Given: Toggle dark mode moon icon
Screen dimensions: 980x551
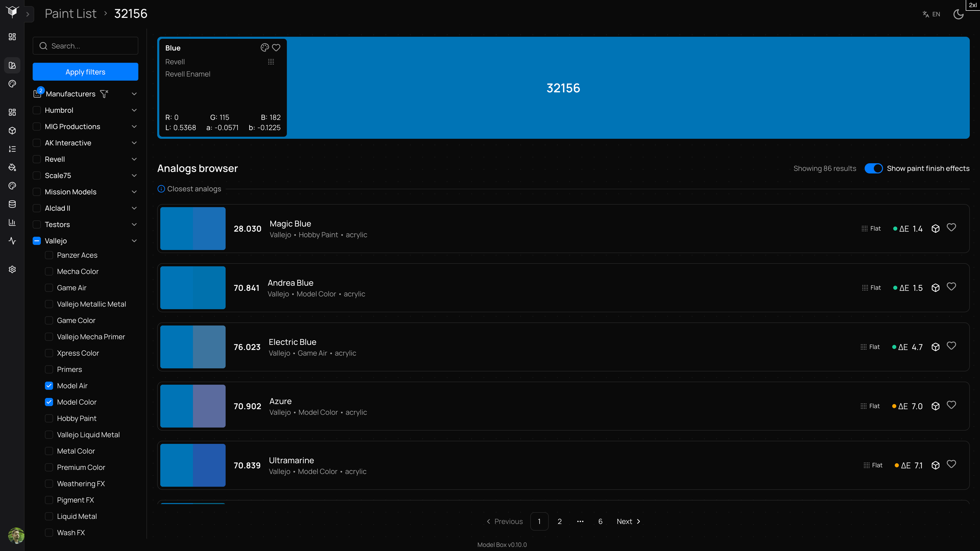Looking at the screenshot, I should [958, 14].
